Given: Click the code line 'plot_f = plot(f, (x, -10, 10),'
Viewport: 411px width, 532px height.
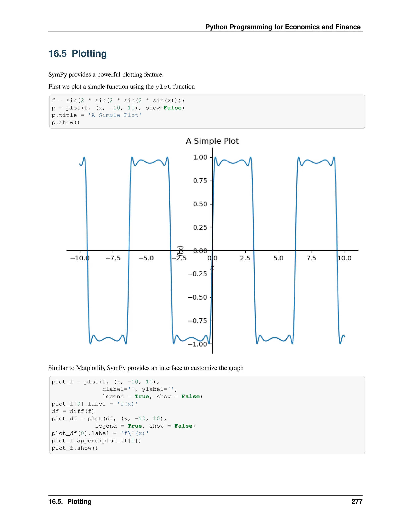Looking at the screenshot, I should pos(105,382).
